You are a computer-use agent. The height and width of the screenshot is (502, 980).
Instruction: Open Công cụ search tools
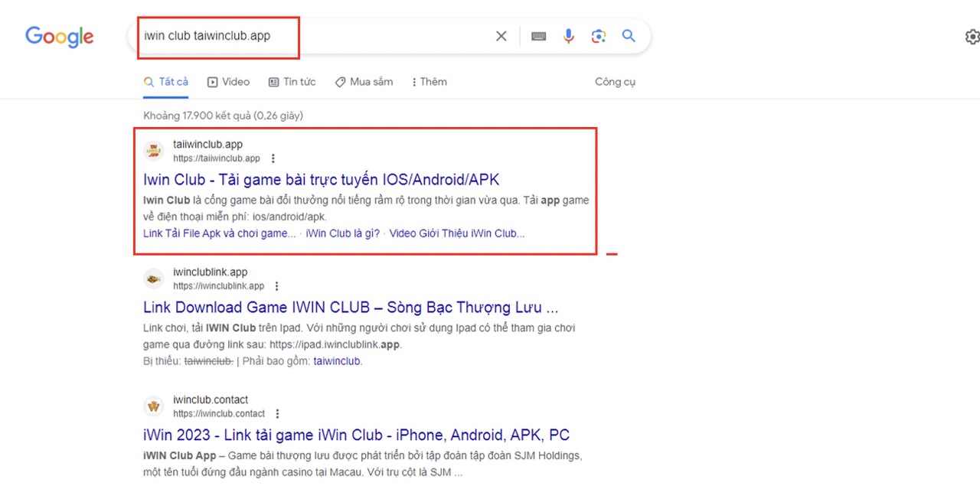point(615,82)
